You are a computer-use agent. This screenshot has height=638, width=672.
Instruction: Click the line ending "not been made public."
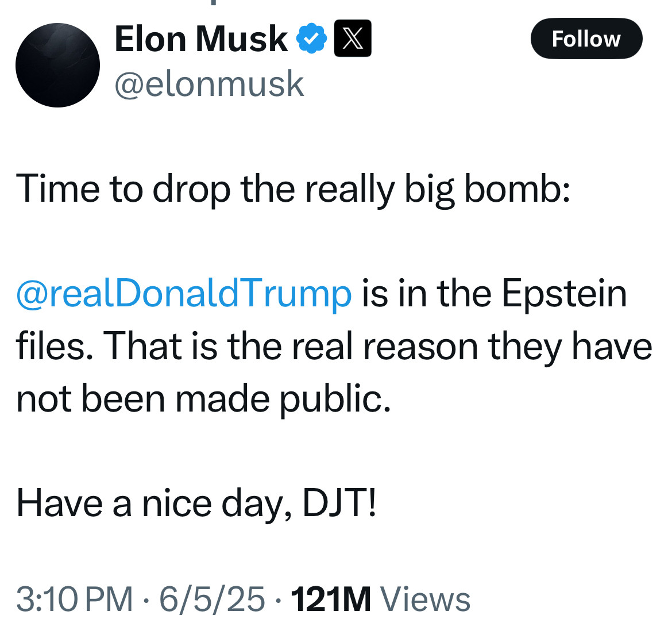coord(203,399)
